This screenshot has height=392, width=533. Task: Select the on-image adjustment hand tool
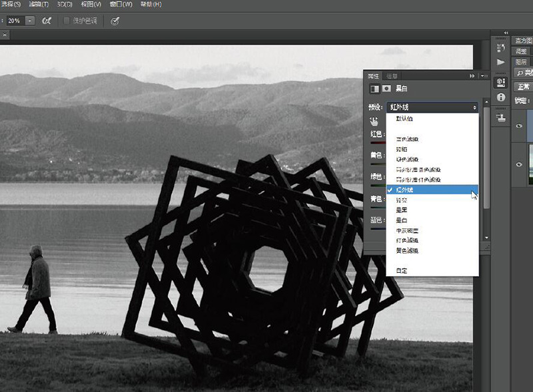click(x=374, y=121)
